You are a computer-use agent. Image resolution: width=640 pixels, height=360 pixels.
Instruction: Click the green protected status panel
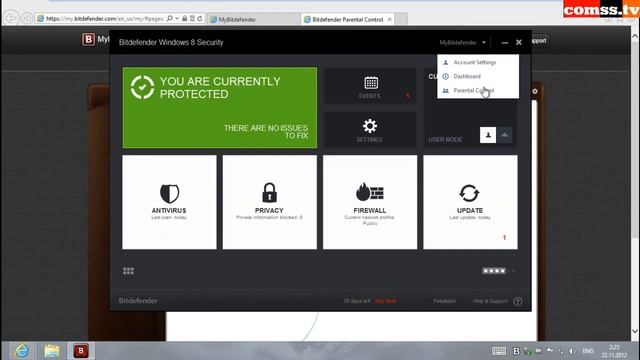tap(220, 108)
